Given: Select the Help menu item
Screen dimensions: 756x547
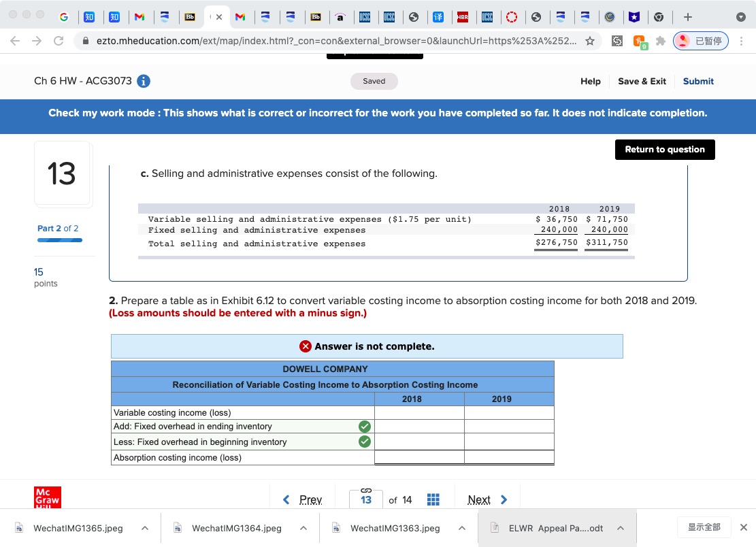Looking at the screenshot, I should click(591, 81).
